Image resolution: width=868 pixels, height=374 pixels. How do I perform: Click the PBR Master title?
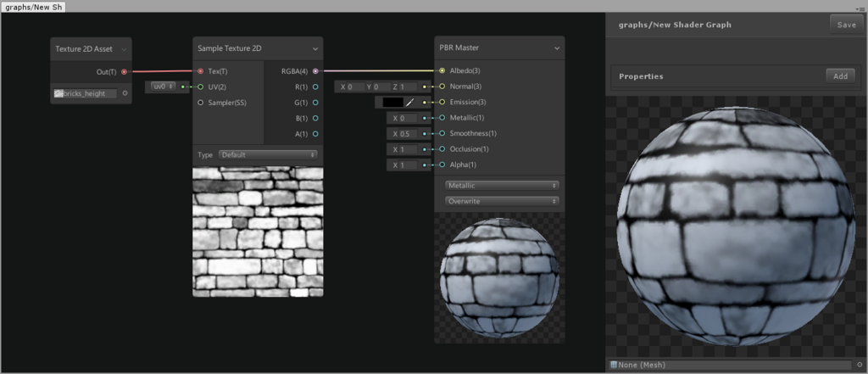click(459, 47)
